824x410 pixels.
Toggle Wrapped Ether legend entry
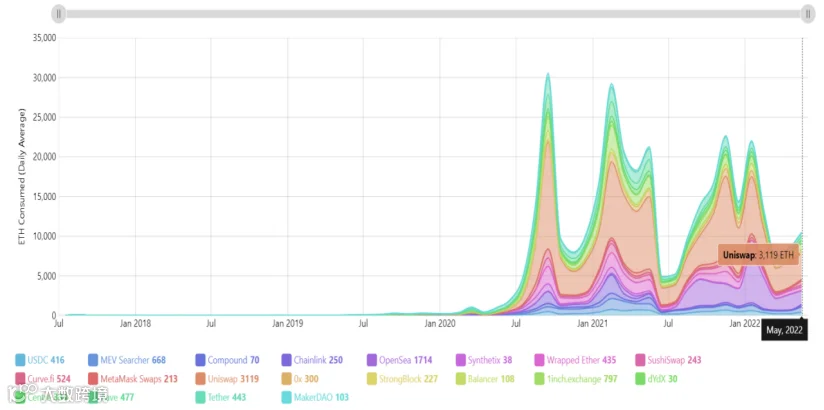tap(575, 361)
